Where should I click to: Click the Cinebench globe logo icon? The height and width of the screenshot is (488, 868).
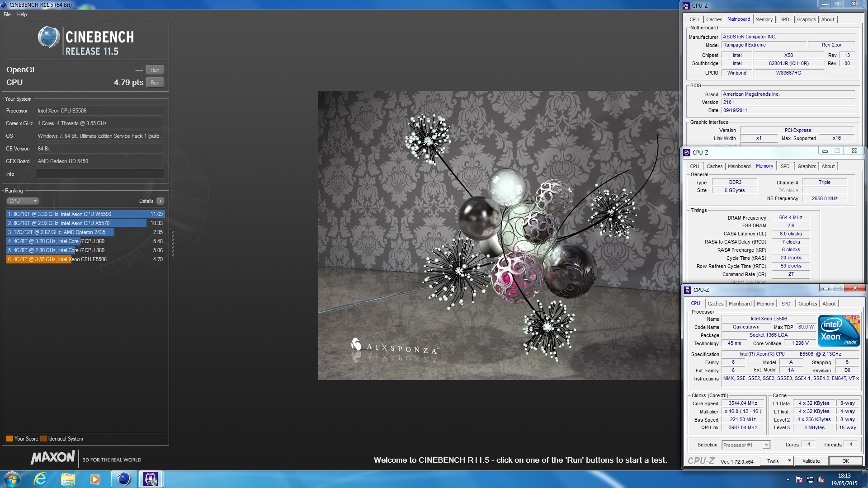(49, 37)
